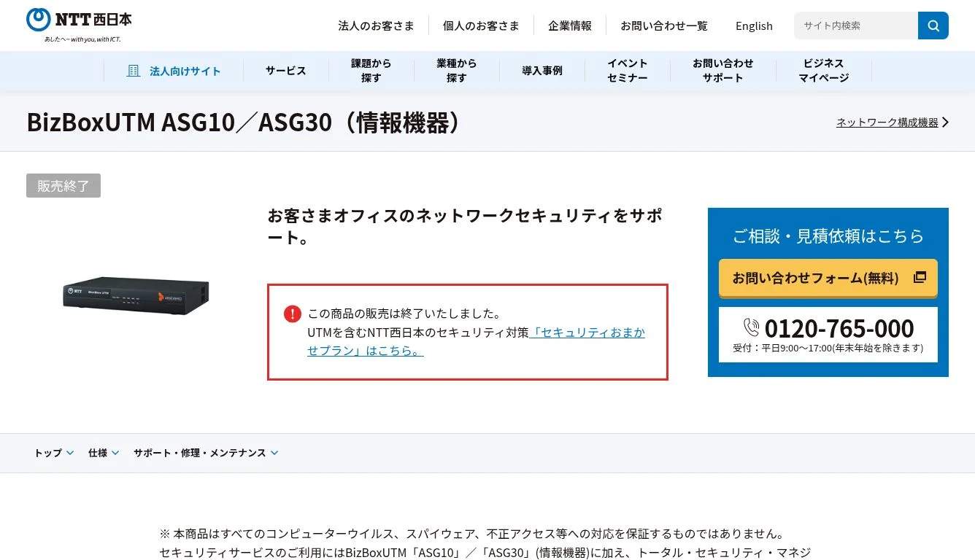975x560 pixels.
Task: Click the phone icon beside 0120-765-000
Action: click(x=752, y=327)
